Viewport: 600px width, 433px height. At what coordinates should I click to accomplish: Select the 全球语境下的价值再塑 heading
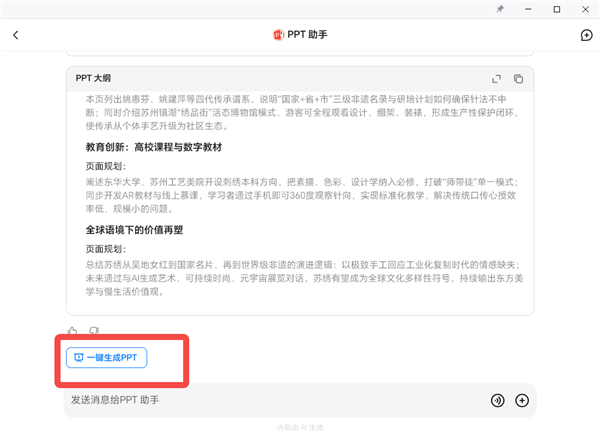coord(144,229)
